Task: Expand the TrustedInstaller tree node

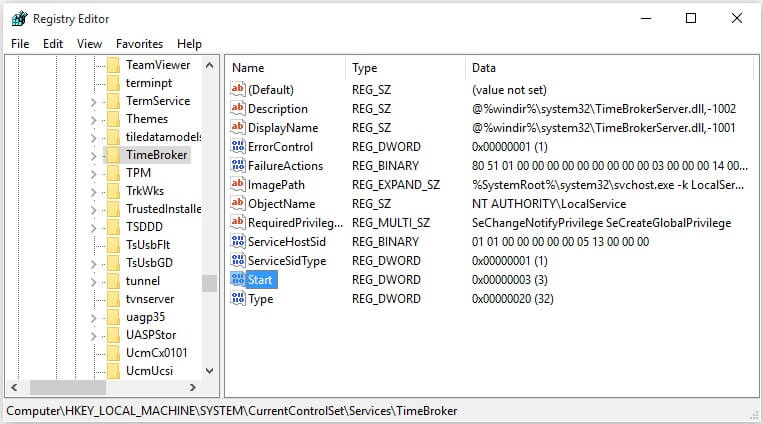Action: pos(93,210)
